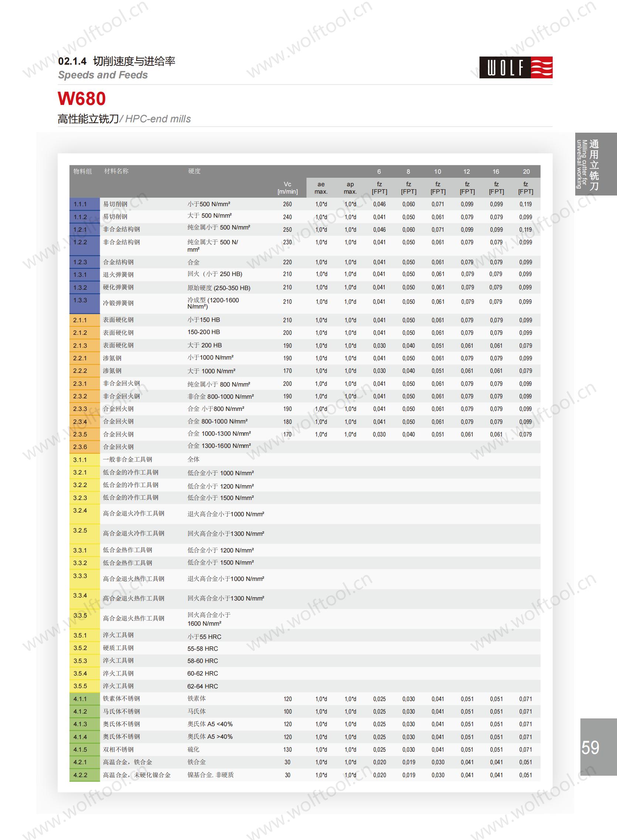Click the '退火弹簧钢' material name

[x=118, y=275]
